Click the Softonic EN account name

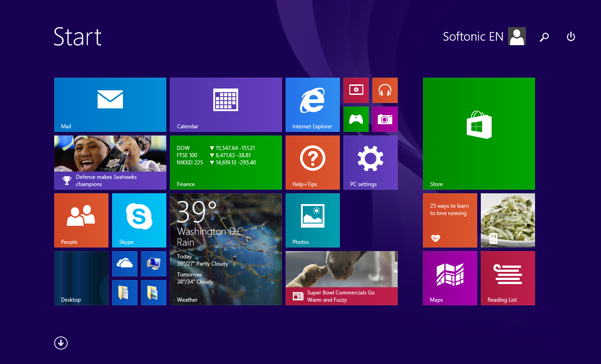pos(473,37)
